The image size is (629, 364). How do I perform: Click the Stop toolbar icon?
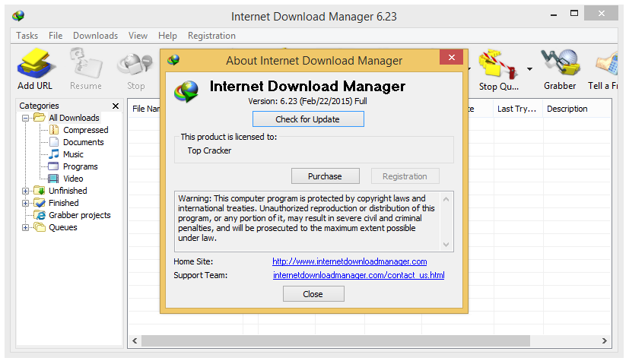(135, 64)
